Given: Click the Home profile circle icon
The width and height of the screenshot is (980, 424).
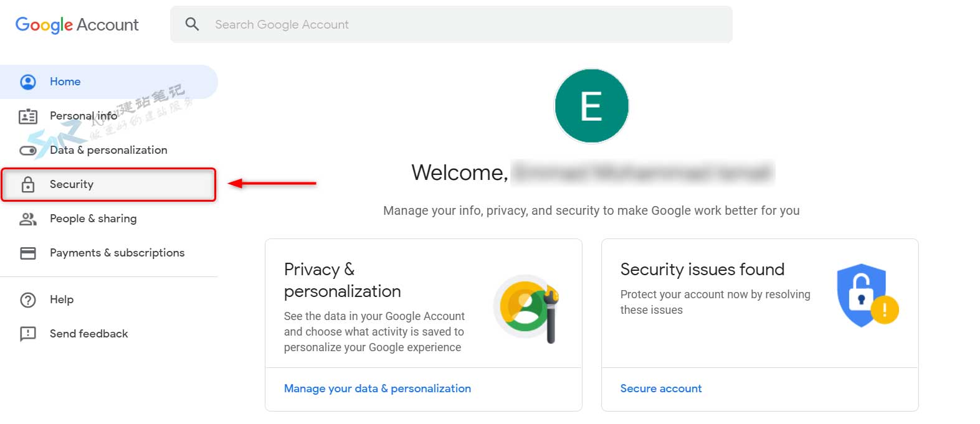Looking at the screenshot, I should 28,82.
